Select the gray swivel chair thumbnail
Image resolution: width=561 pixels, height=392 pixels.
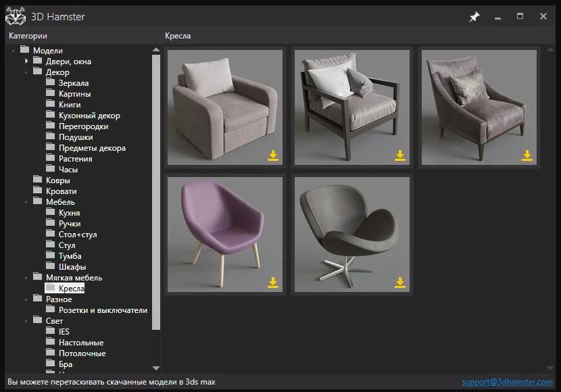[x=351, y=235]
